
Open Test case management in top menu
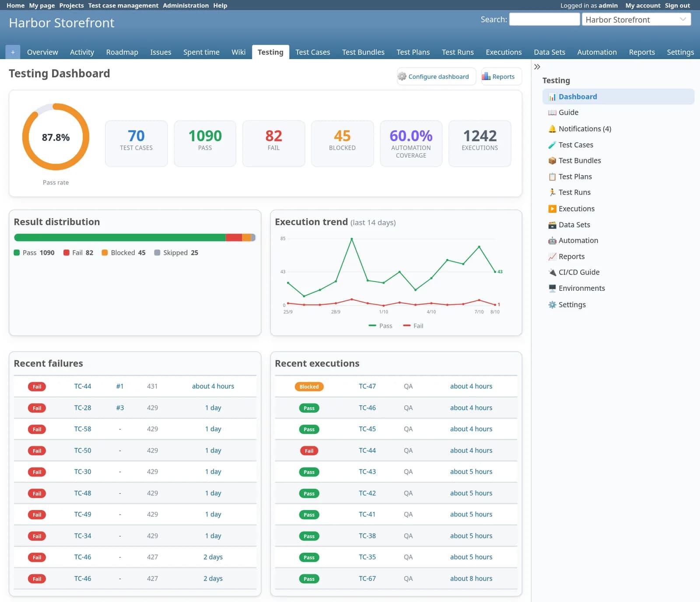[123, 5]
